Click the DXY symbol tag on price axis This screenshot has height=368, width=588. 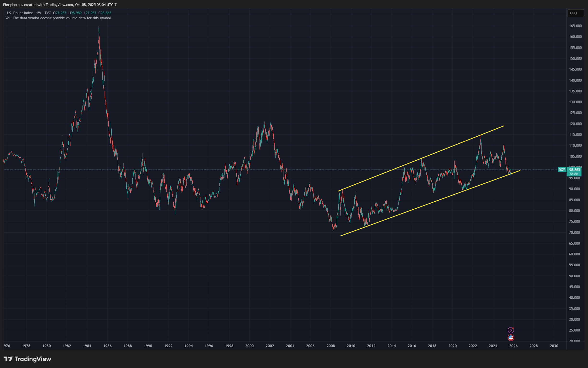click(562, 170)
